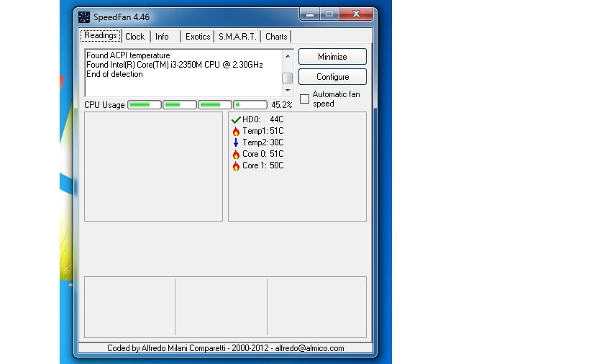Click the SpeedFan 4.46 window title text
The image size is (589, 364).
(122, 17)
